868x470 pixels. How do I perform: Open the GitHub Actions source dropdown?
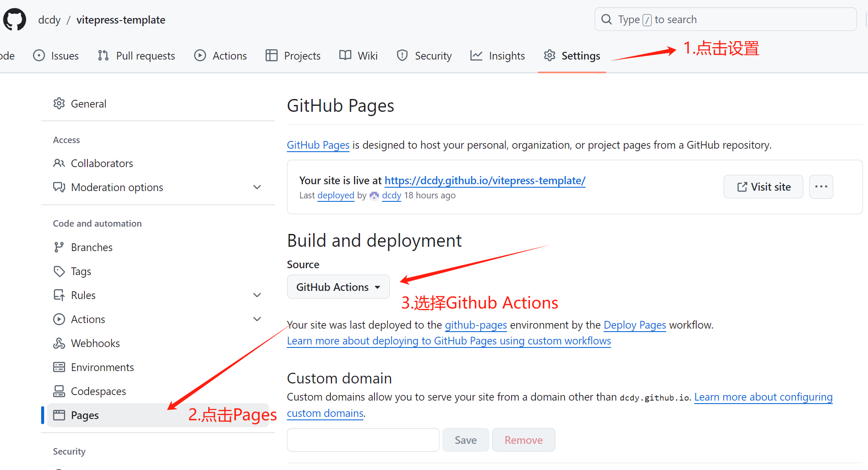click(338, 287)
